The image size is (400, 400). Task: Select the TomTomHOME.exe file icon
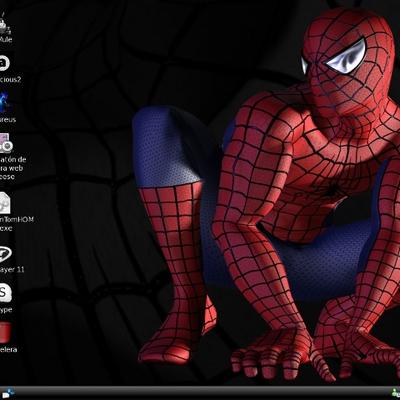(x=5, y=203)
